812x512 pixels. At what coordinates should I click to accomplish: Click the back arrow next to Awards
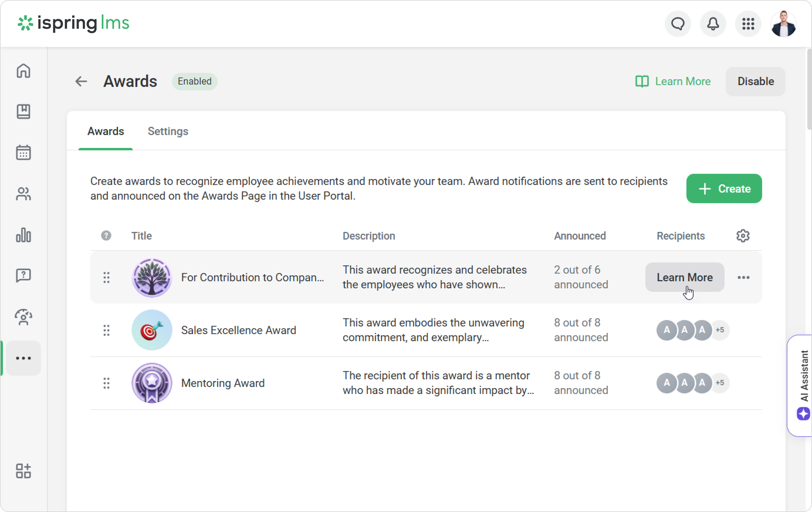coord(81,82)
